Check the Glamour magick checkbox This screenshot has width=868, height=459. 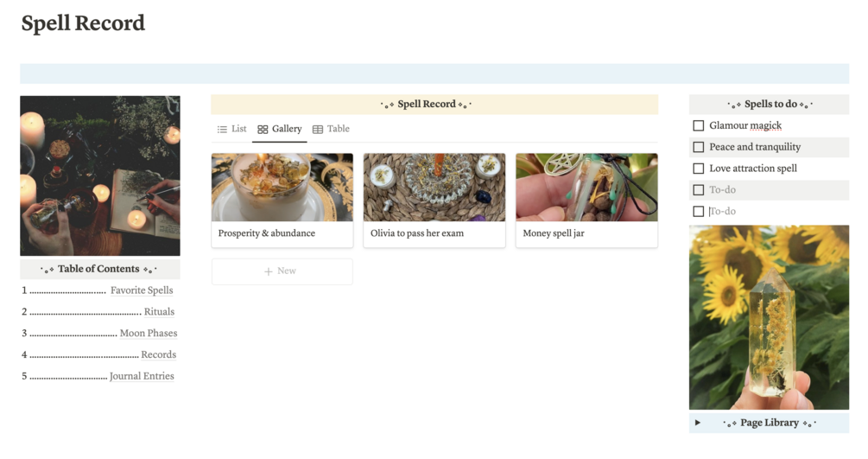click(699, 126)
